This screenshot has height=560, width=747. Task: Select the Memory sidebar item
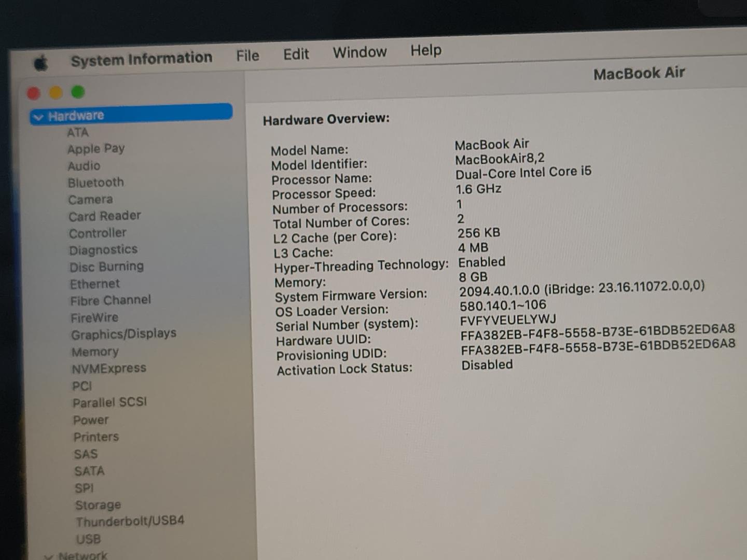tap(95, 352)
